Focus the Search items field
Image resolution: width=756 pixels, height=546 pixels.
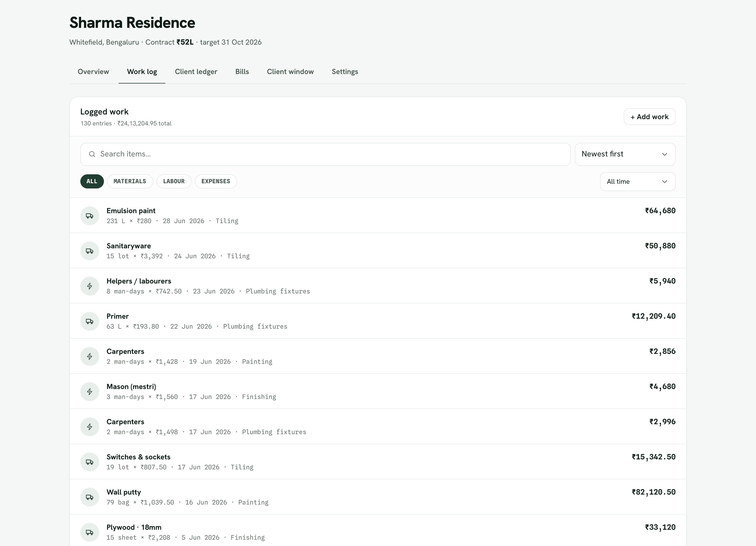[325, 154]
